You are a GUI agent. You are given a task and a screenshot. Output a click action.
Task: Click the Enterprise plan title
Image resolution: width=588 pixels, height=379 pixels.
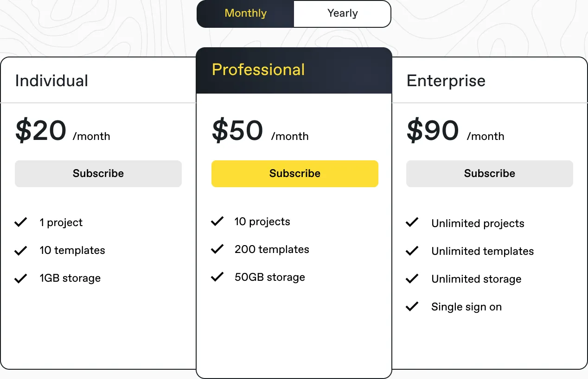(446, 81)
